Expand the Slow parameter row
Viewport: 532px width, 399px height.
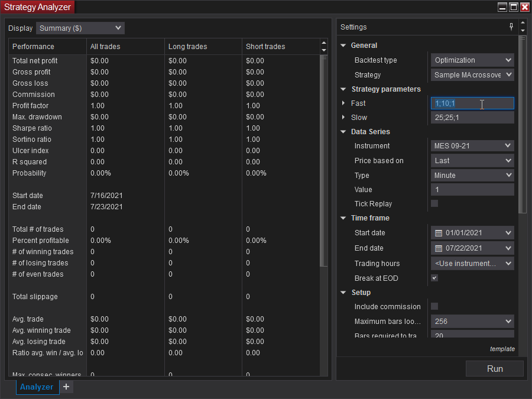coord(343,118)
